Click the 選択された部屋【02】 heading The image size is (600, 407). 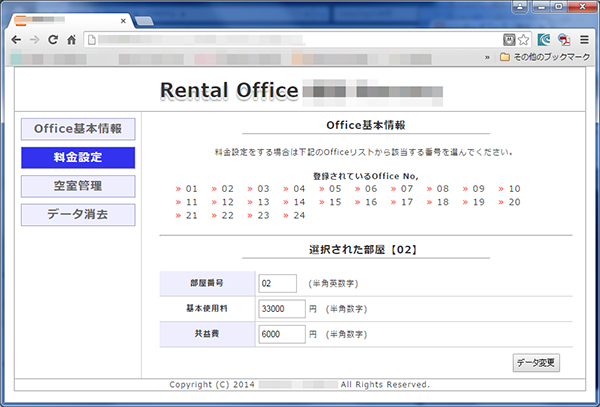[362, 250]
